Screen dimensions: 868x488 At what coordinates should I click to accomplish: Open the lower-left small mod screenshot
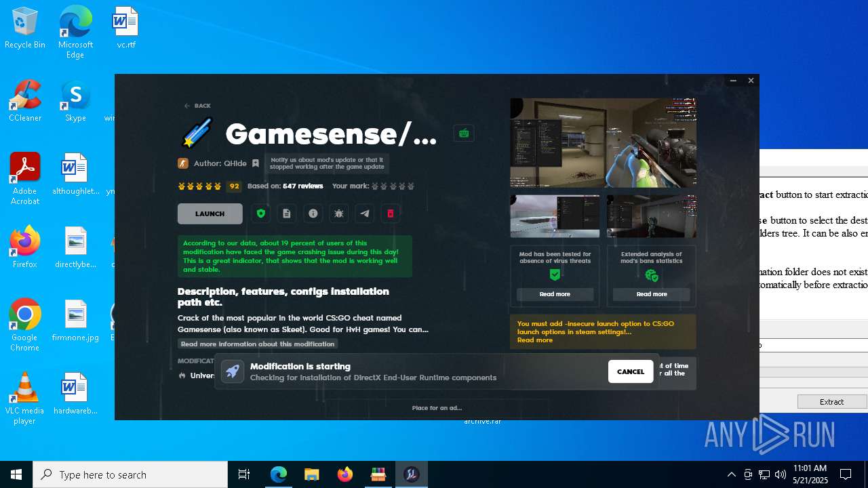pos(555,216)
